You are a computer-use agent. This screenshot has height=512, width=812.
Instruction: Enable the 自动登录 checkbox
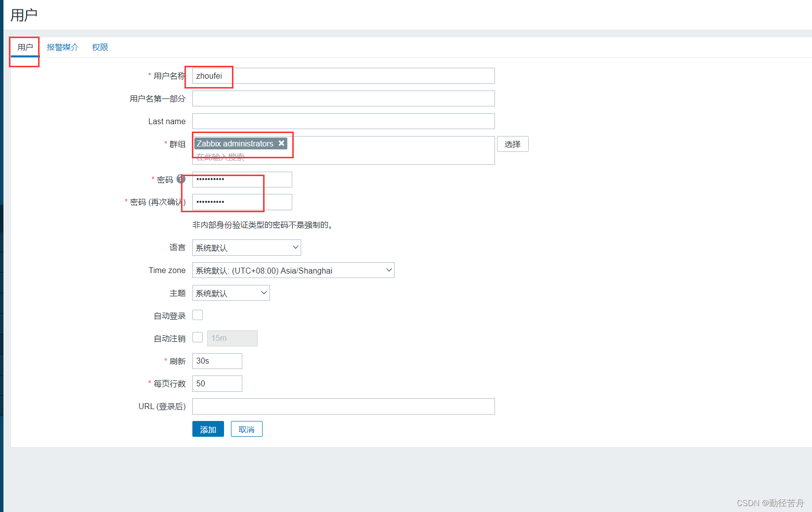[x=198, y=315]
